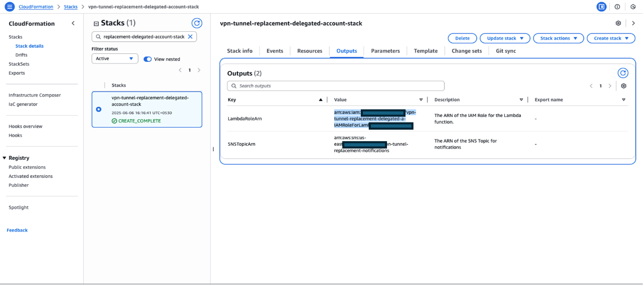
Task: Open Outputs table preferences gear
Action: pyautogui.click(x=623, y=86)
